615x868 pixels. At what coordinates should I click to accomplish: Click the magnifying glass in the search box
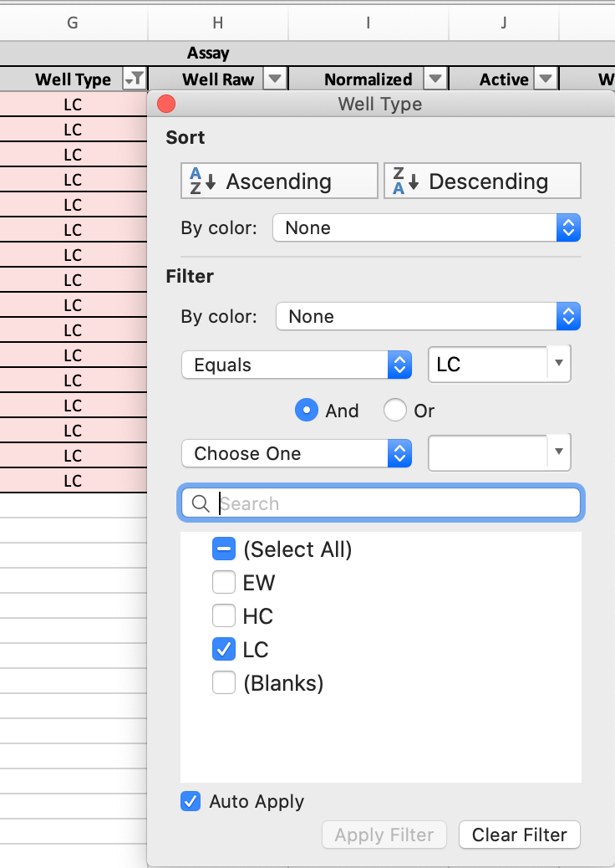(x=200, y=503)
